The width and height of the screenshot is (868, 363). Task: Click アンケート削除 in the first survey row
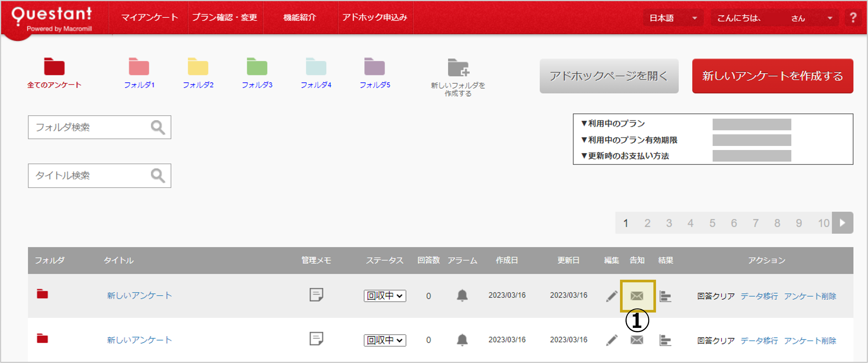(810, 296)
